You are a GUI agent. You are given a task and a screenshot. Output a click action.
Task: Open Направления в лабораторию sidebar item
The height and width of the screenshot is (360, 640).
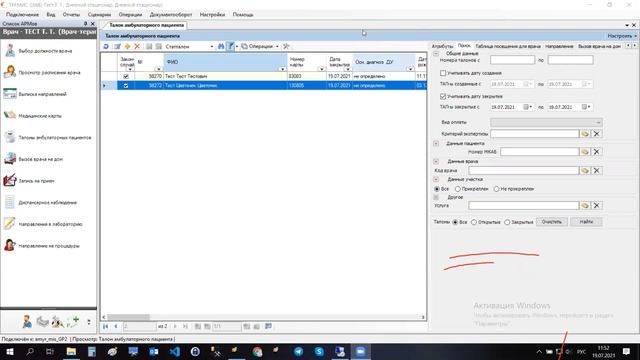click(x=43, y=224)
